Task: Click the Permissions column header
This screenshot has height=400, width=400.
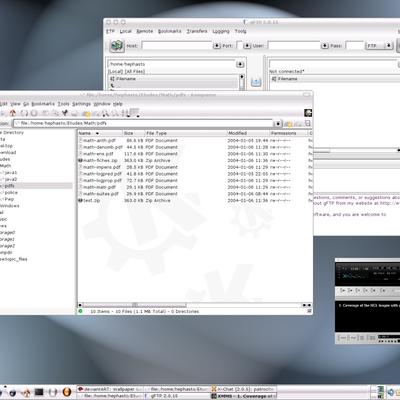Action: click(x=288, y=133)
